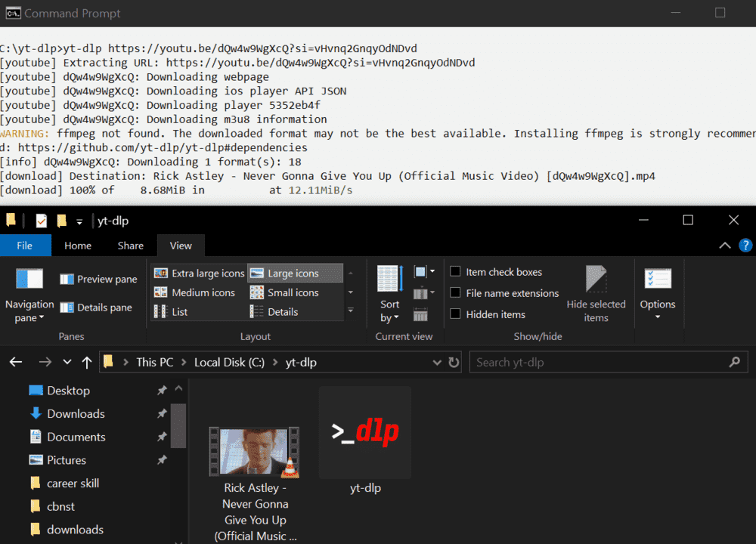756x544 pixels.
Task: Click navigation pane scroll-up arrow
Action: [x=178, y=388]
